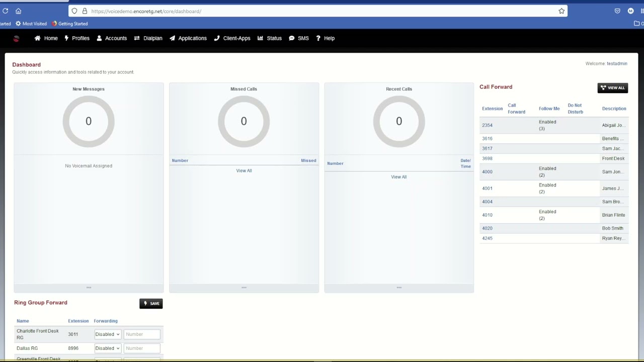Click Front Desk description cell
This screenshot has width=644, height=362.
pyautogui.click(x=613, y=159)
